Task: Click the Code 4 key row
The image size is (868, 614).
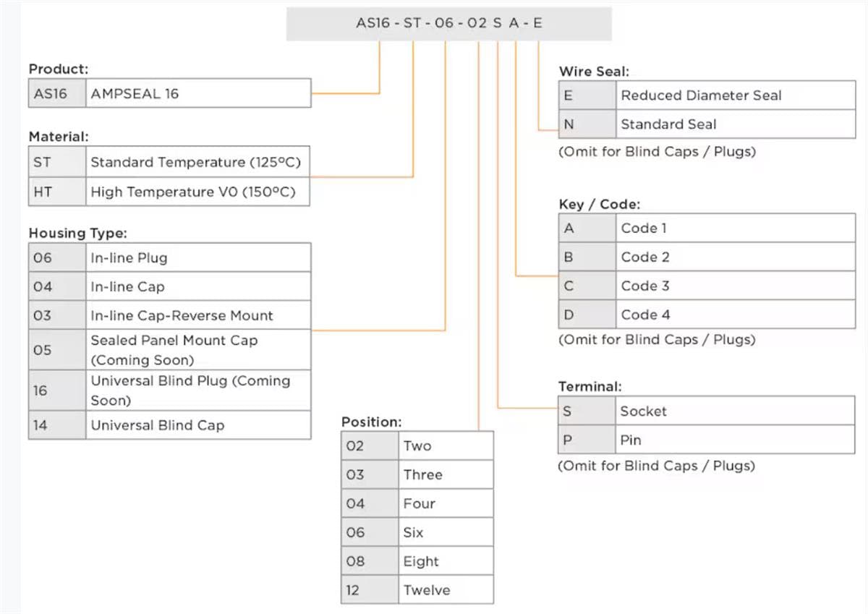Action: pyautogui.click(x=707, y=315)
